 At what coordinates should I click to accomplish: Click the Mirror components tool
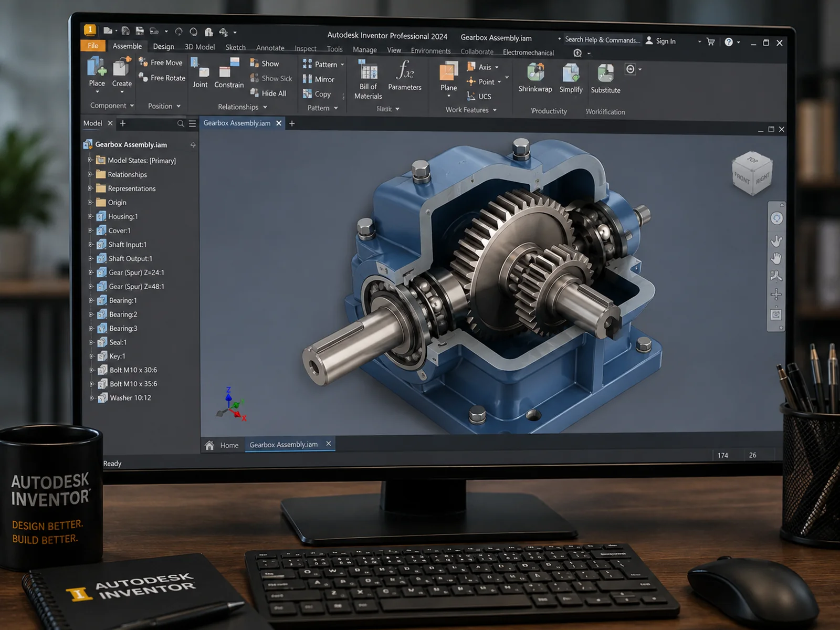click(319, 79)
